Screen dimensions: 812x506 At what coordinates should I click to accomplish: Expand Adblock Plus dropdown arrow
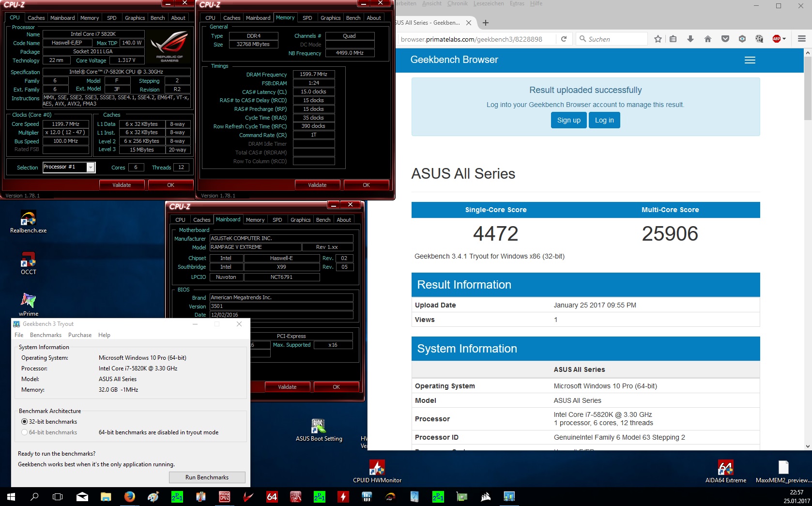(784, 39)
